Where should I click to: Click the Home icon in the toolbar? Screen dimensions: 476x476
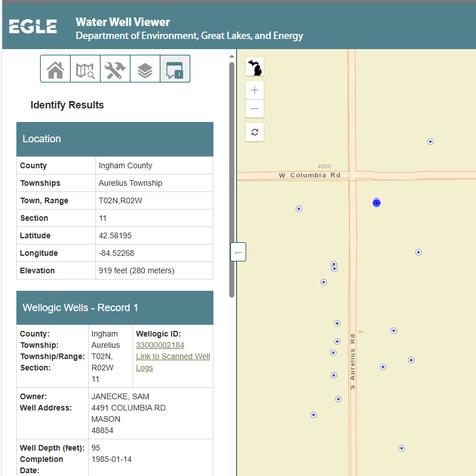tap(55, 69)
